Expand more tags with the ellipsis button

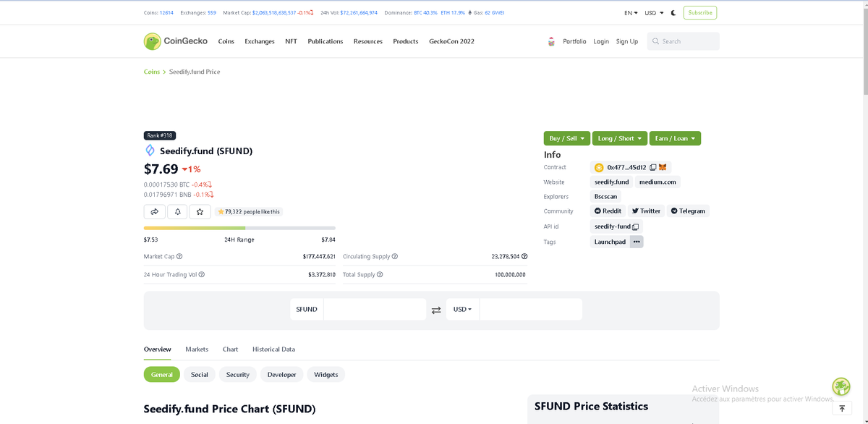(637, 242)
